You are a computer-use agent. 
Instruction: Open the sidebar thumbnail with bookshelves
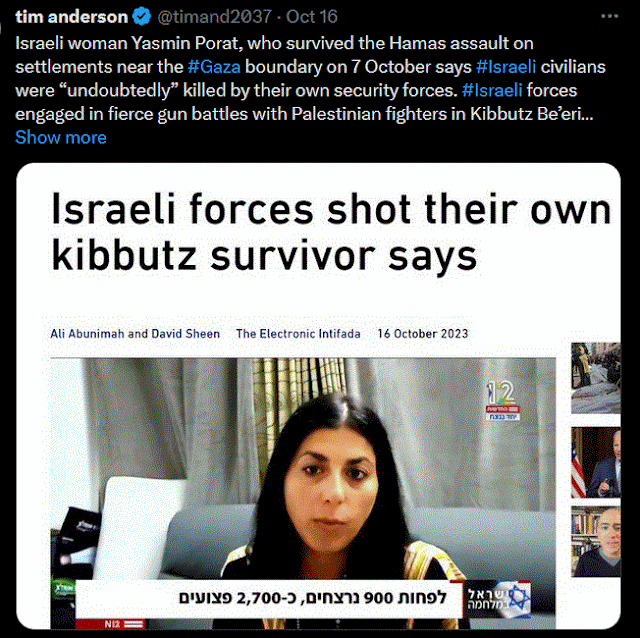coord(596,541)
